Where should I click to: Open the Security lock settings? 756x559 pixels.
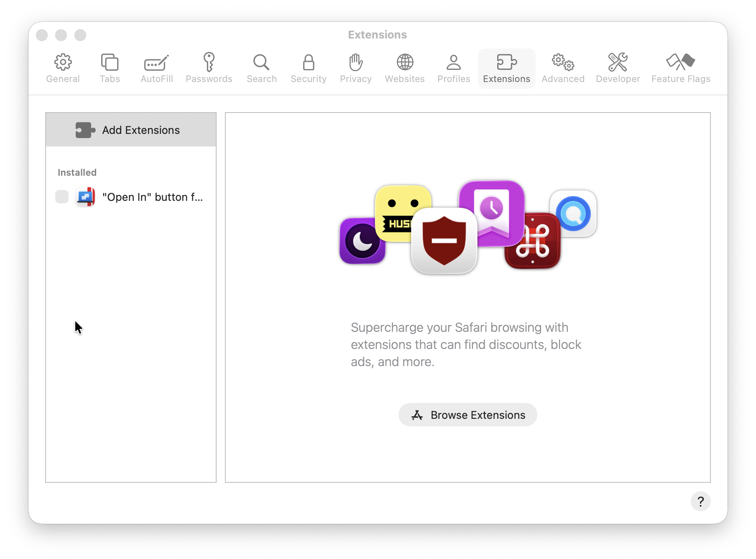click(308, 68)
